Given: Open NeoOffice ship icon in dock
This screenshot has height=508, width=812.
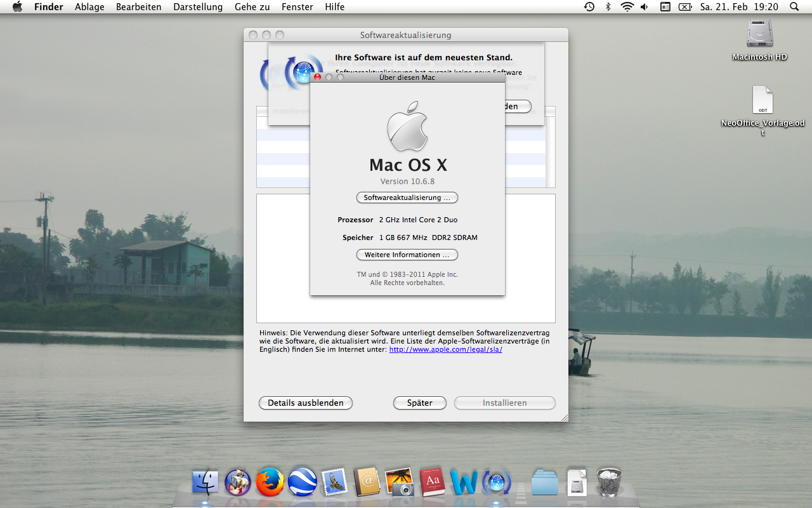Looking at the screenshot, I should tap(238, 483).
